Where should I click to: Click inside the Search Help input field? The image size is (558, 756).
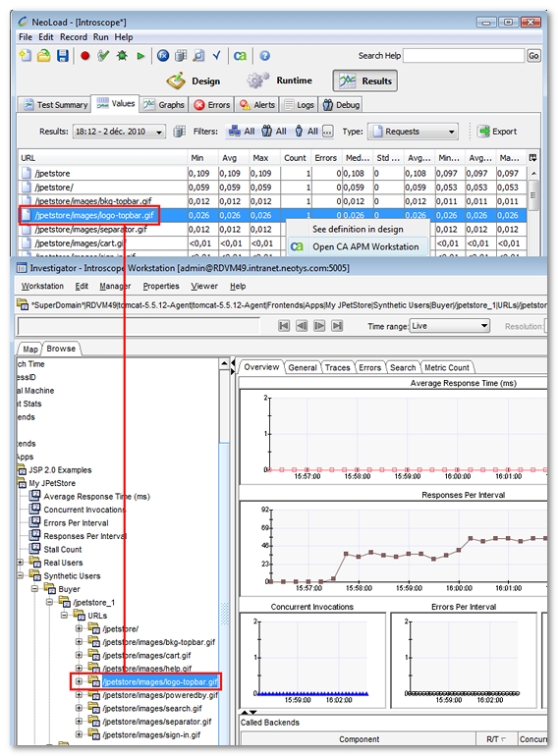(464, 56)
